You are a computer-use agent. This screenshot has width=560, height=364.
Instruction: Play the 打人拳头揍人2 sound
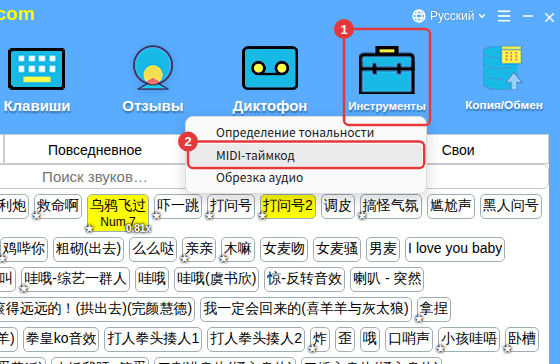(256, 339)
